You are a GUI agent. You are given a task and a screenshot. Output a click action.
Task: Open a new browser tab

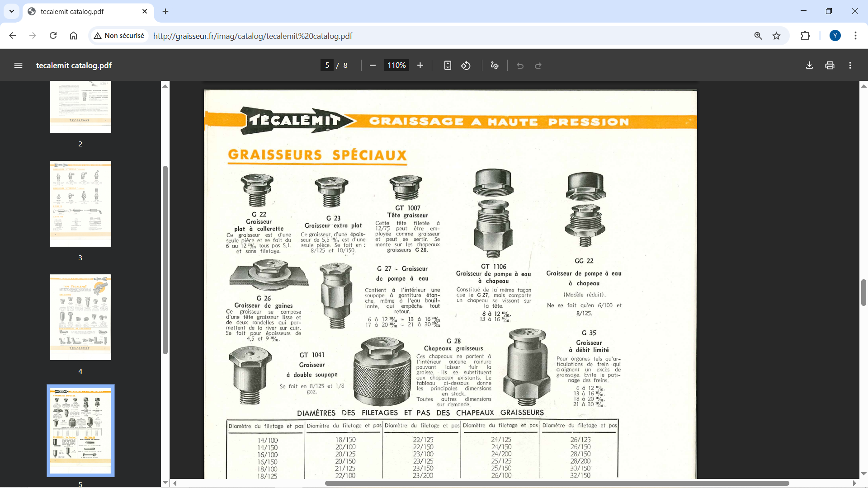[x=165, y=11]
